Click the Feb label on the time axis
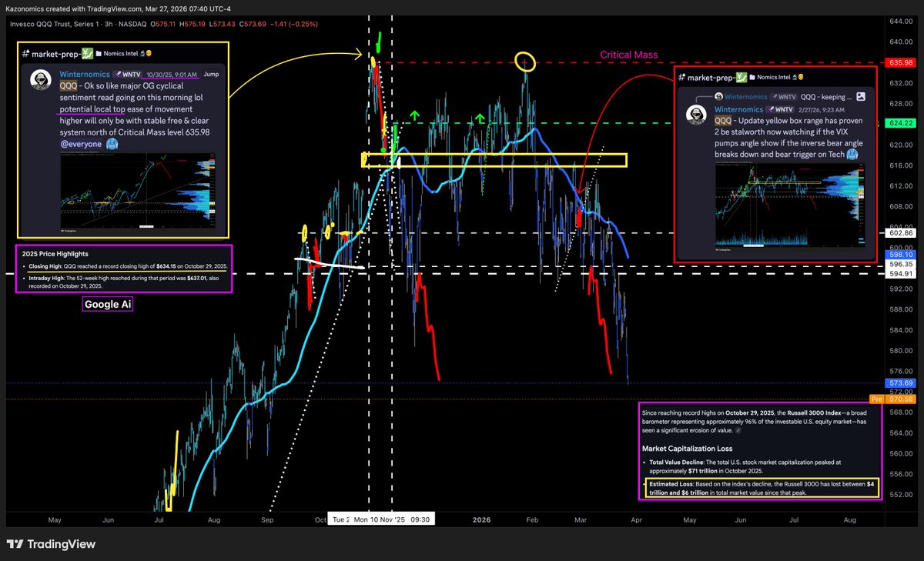The width and height of the screenshot is (924, 561). (531, 519)
